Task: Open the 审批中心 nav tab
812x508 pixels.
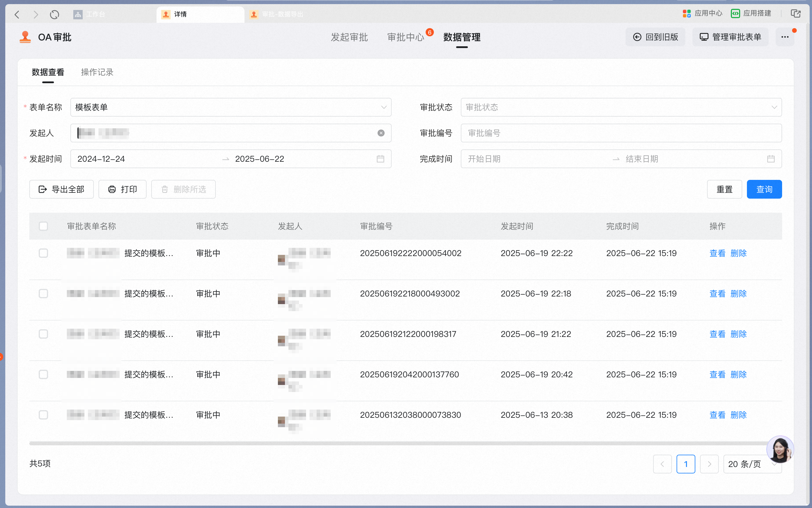Action: pos(406,37)
